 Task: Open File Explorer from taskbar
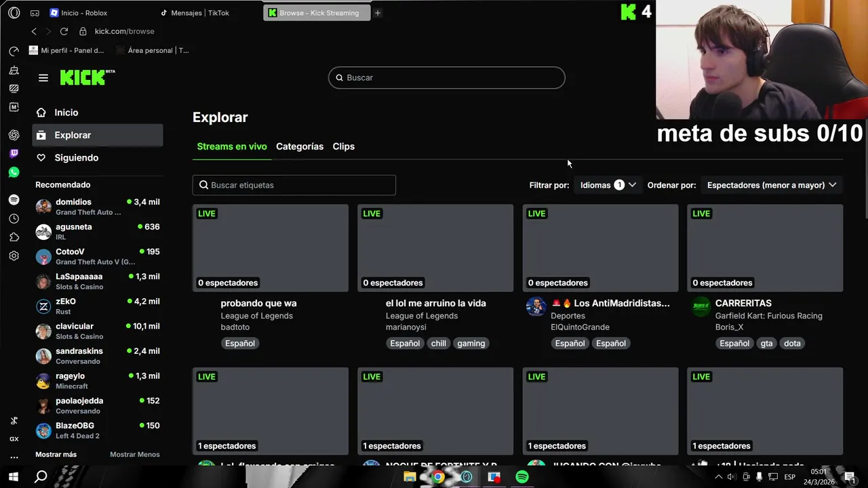(x=410, y=476)
